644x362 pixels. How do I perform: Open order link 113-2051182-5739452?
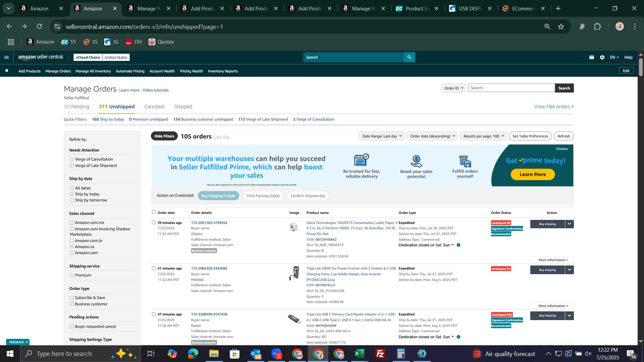click(x=209, y=223)
